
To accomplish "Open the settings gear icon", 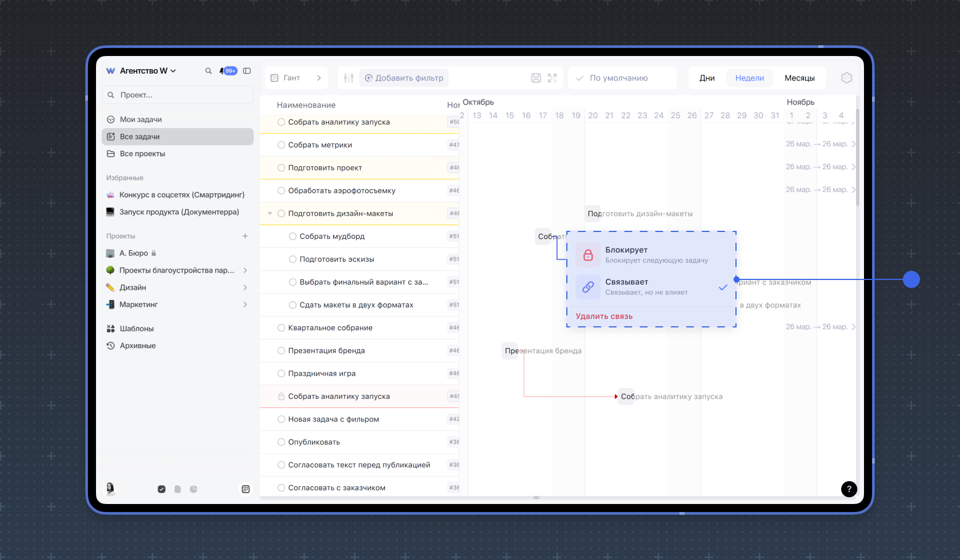I will (846, 78).
